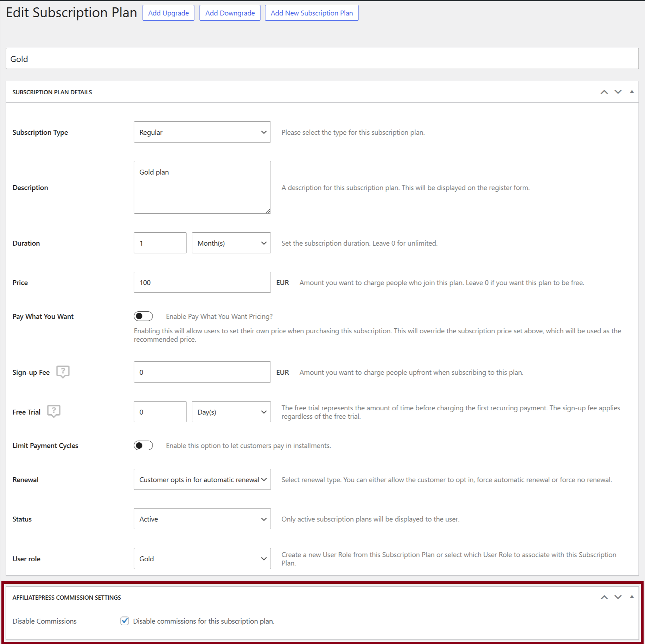The width and height of the screenshot is (645, 644).
Task: Move AffiliatePress Commission Settings panel down
Action: pyautogui.click(x=618, y=597)
